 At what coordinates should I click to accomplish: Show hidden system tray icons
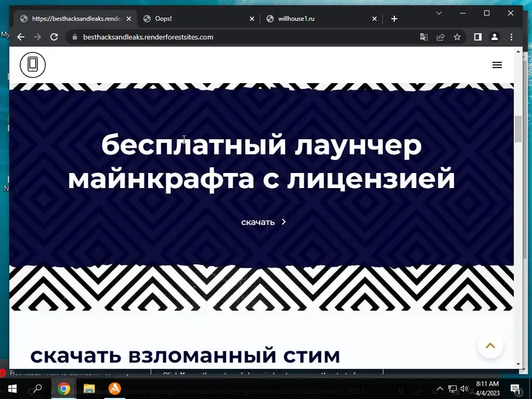440,389
